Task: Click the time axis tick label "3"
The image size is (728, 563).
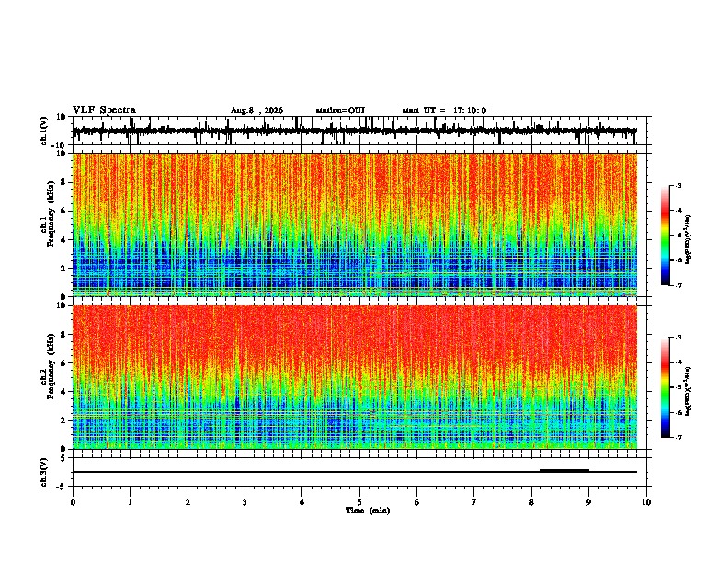Action: [245, 502]
